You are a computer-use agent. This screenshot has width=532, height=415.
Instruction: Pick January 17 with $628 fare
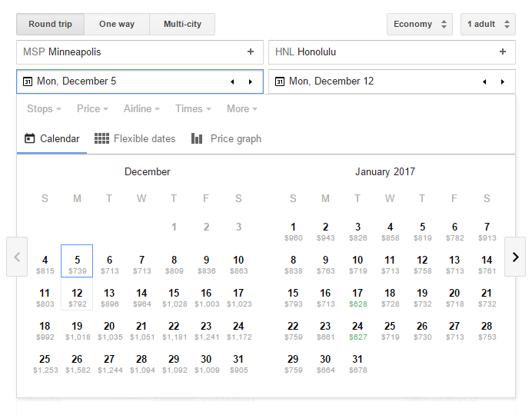[357, 297]
